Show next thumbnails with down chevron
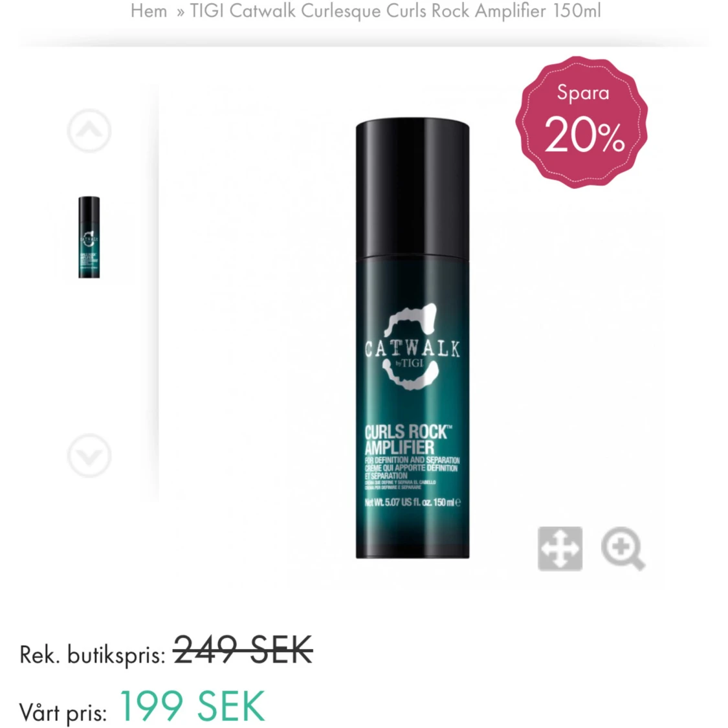Image resolution: width=728 pixels, height=728 pixels. pyautogui.click(x=89, y=456)
